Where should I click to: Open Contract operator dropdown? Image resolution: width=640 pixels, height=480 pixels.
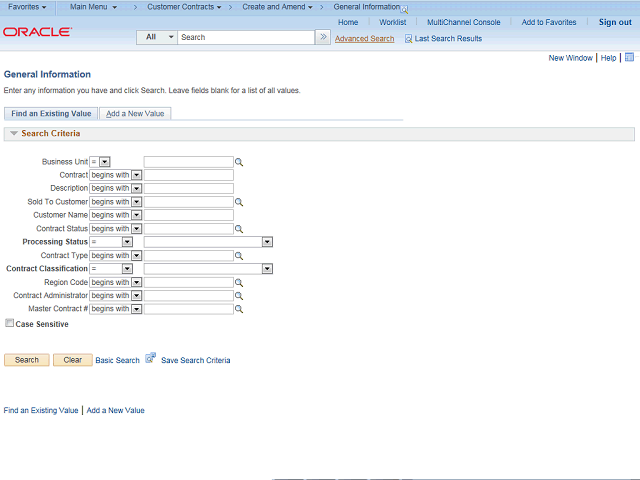(137, 175)
